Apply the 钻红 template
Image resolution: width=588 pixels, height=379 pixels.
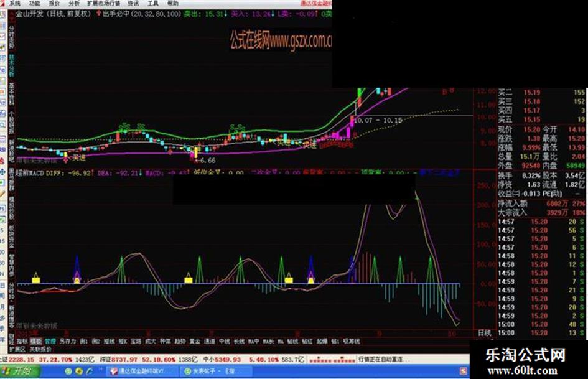[x=307, y=341]
